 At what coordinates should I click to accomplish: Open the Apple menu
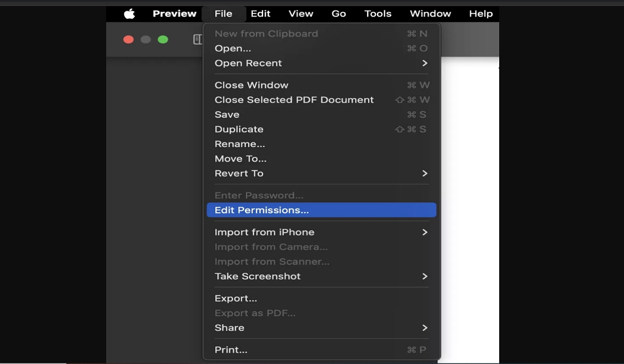[129, 14]
